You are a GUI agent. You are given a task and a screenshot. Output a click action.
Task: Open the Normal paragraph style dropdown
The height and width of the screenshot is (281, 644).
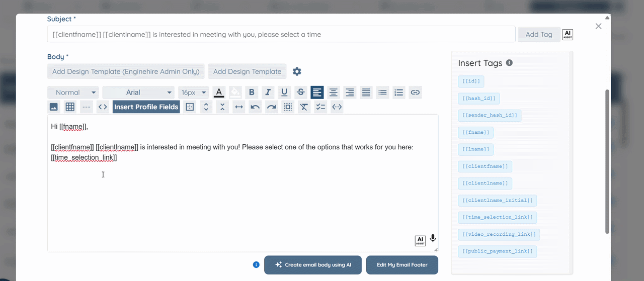pos(73,92)
